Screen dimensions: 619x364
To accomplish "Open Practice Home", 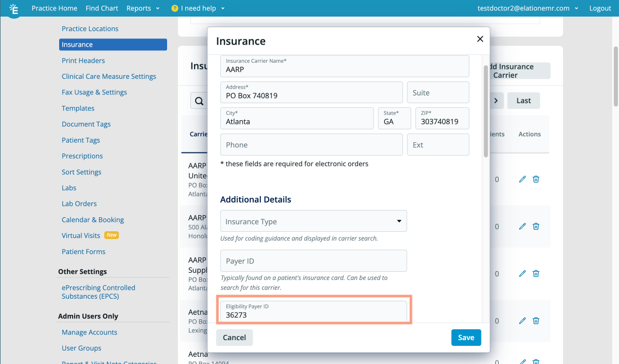I will click(x=54, y=8).
